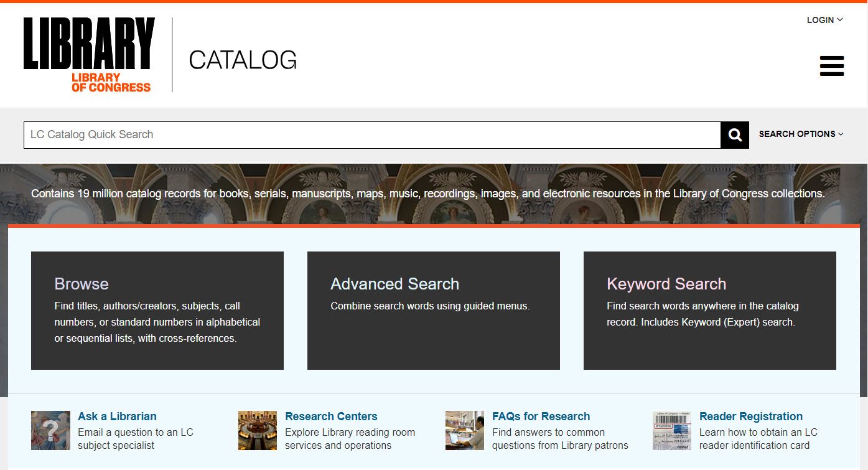Image resolution: width=868 pixels, height=470 pixels.
Task: Expand the Search Options dropdown
Action: coord(801,134)
